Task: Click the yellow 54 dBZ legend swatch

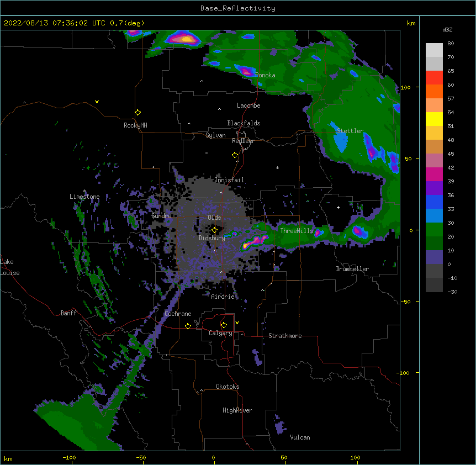Action: tap(434, 119)
